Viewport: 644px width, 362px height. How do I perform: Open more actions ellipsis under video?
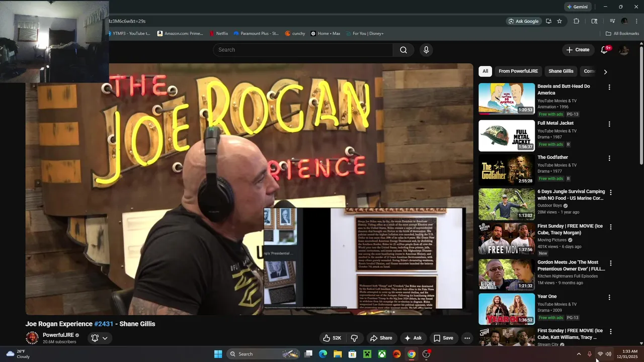point(467,338)
